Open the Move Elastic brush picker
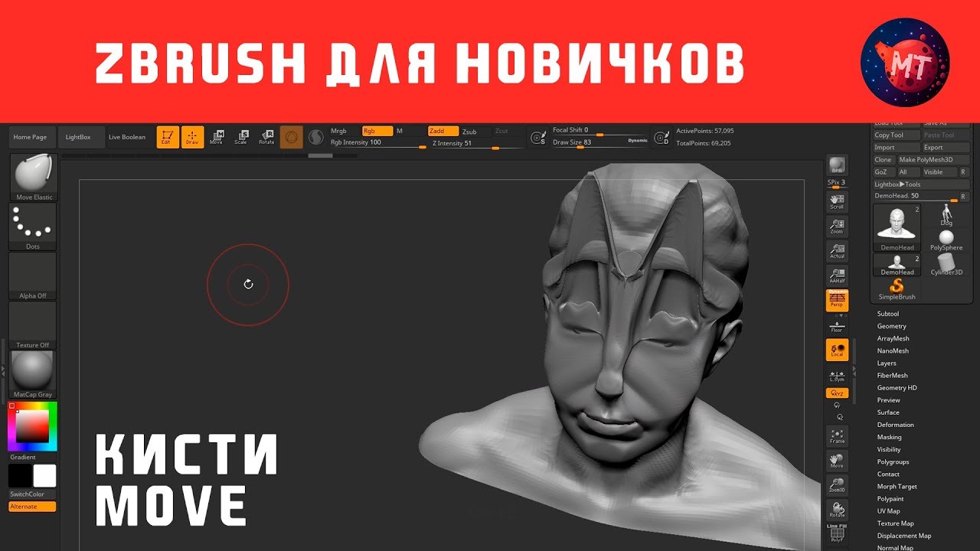 (x=33, y=178)
